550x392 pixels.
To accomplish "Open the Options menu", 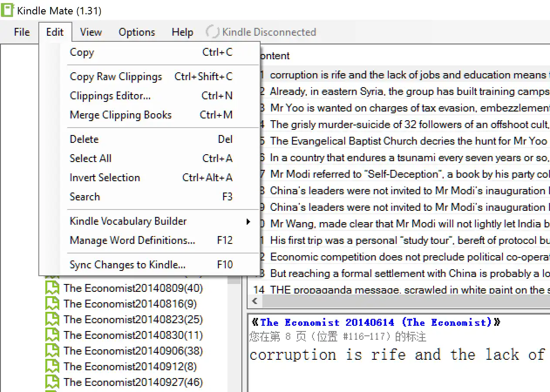I will pos(137,32).
